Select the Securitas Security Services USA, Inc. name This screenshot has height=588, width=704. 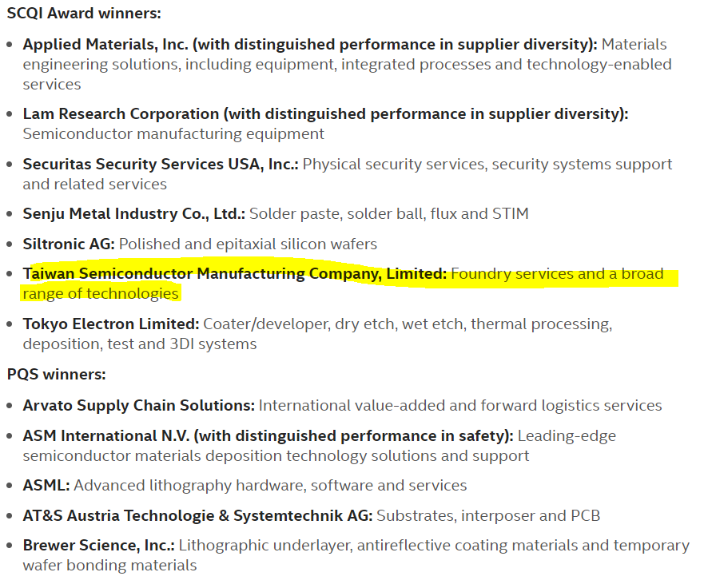(x=160, y=165)
